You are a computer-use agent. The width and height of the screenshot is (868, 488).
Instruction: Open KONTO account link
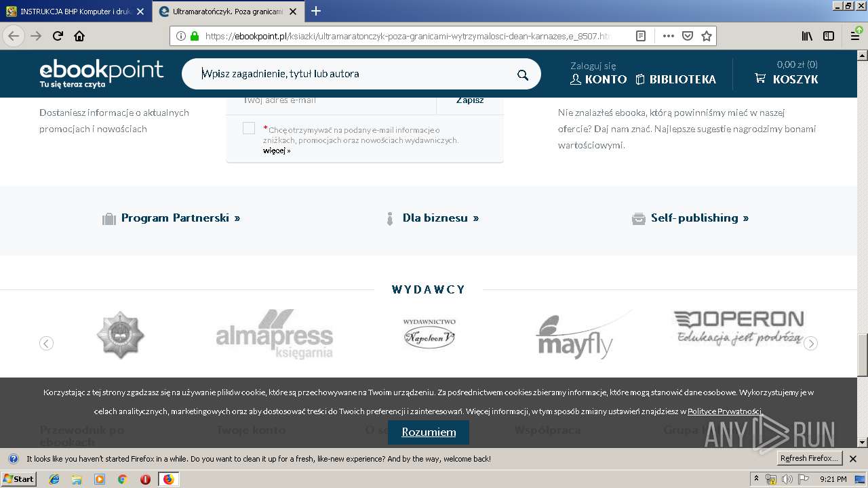pos(598,79)
